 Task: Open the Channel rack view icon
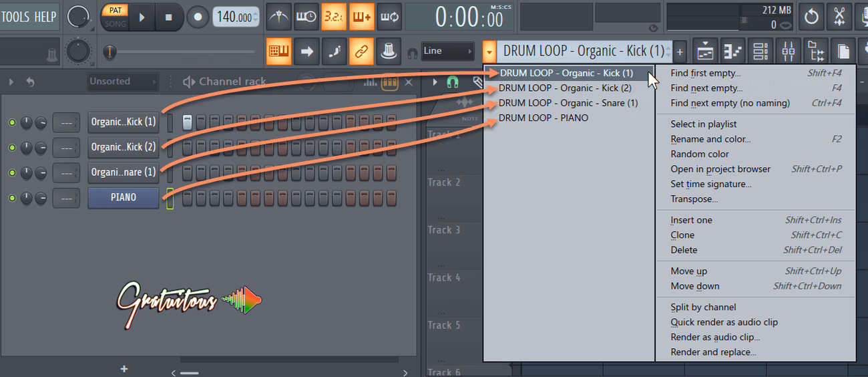click(761, 51)
